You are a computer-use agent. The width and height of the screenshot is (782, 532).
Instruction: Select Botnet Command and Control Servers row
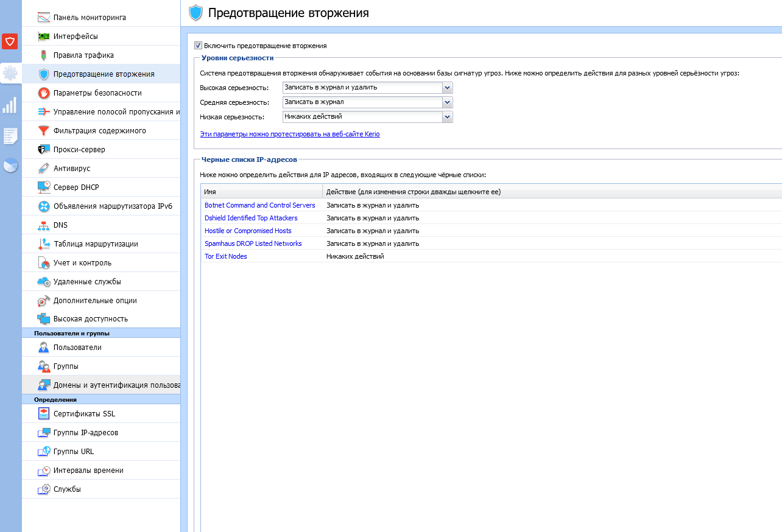(491, 205)
